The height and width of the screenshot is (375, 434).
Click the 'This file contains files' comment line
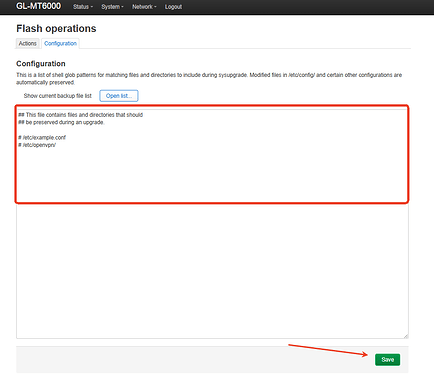tap(81, 115)
